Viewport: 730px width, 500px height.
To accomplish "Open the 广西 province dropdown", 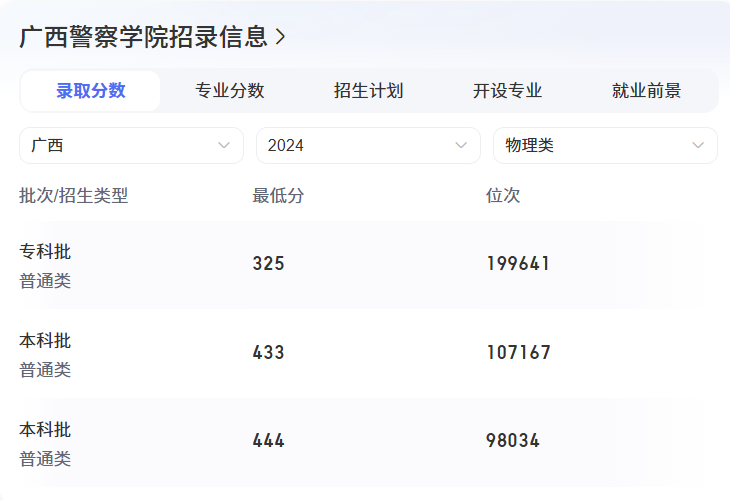I will click(x=131, y=145).
